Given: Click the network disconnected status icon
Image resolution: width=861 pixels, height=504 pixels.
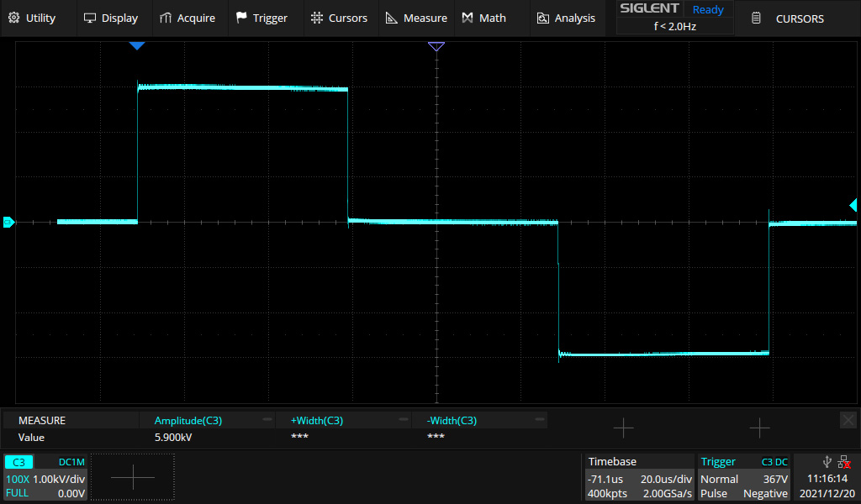Looking at the screenshot, I should pyautogui.click(x=844, y=462).
